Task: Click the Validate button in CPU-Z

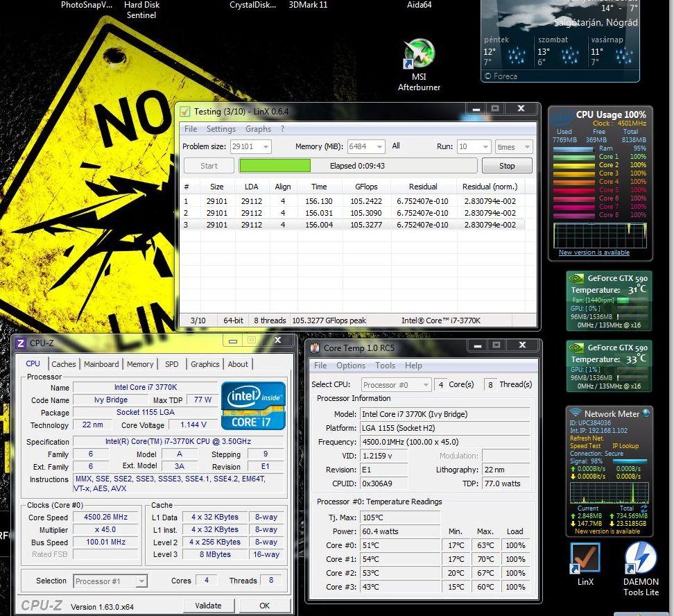Action: click(209, 606)
